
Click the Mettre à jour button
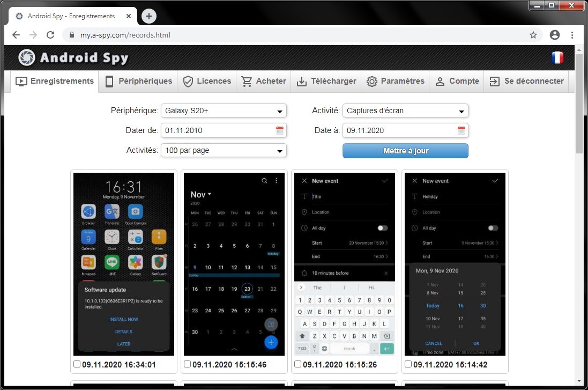405,151
